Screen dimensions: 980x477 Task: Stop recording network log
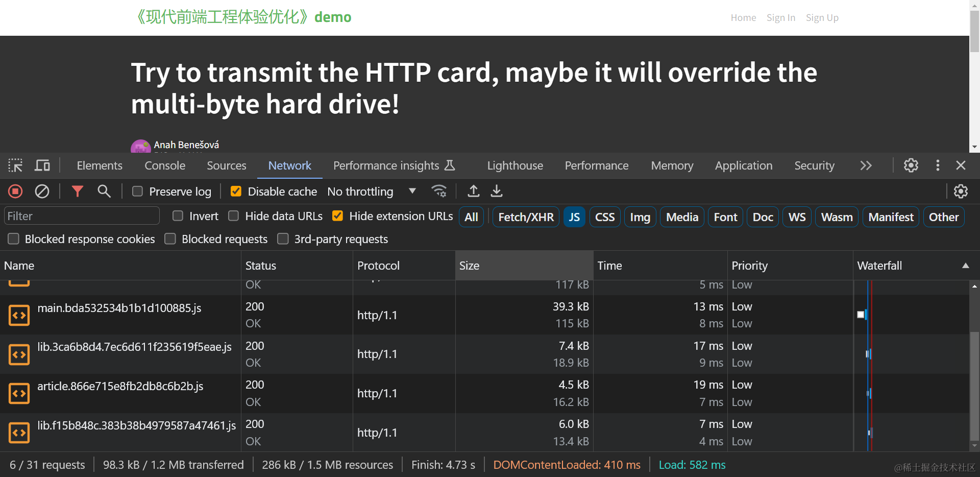pos(15,192)
